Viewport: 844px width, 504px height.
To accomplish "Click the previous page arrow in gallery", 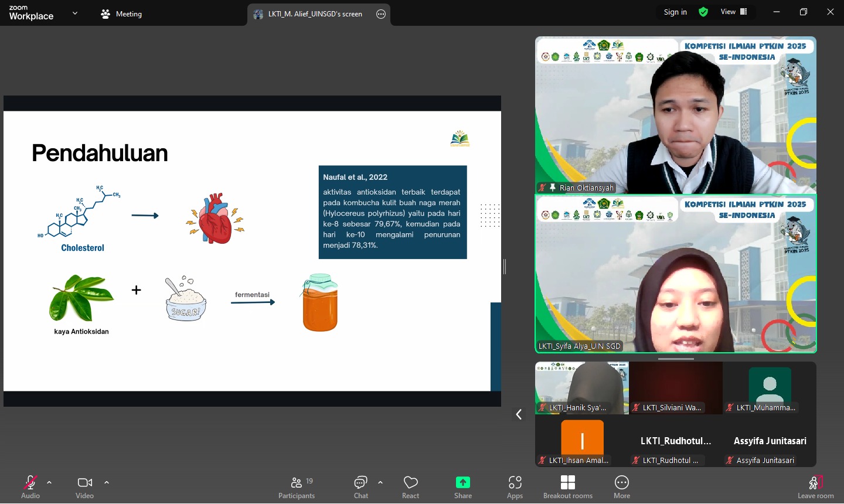I will click(519, 414).
